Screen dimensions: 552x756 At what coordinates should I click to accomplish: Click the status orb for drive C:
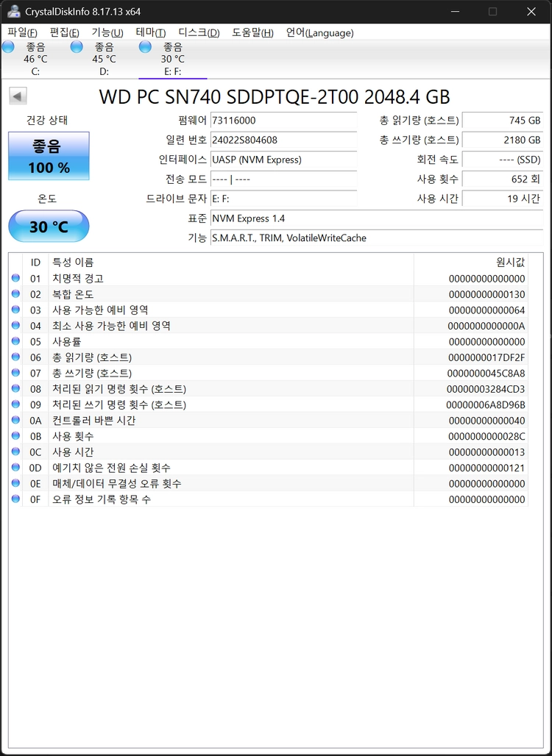(x=8, y=47)
